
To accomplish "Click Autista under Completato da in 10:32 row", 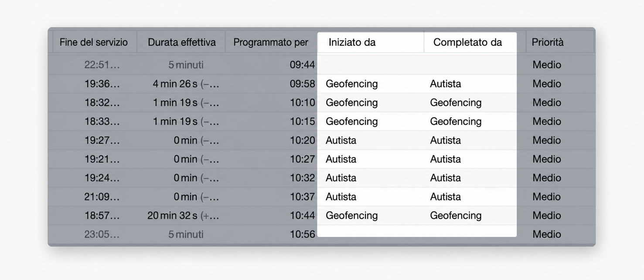I will click(x=445, y=178).
